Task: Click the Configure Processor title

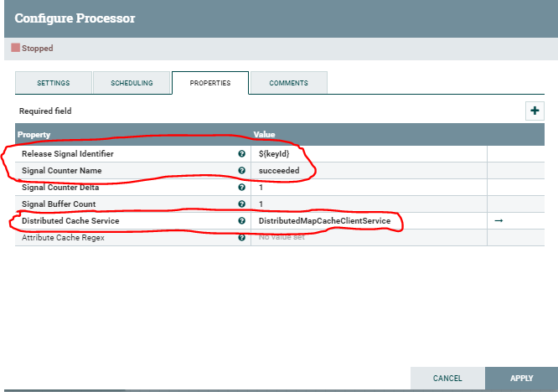Action: point(75,18)
